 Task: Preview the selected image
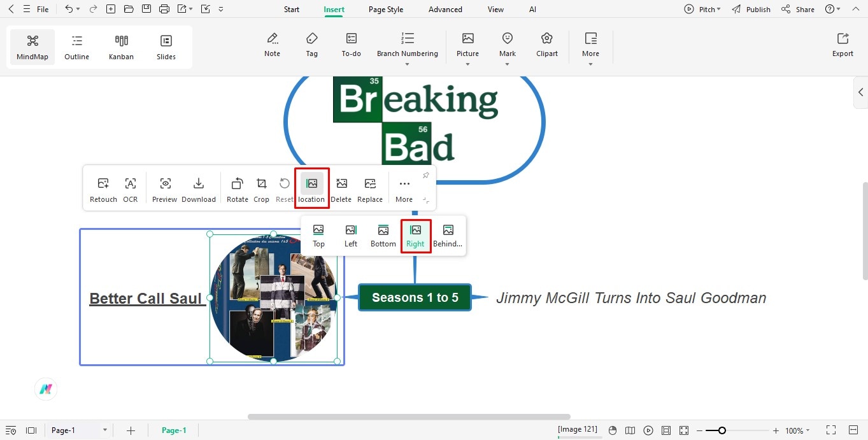pos(165,190)
